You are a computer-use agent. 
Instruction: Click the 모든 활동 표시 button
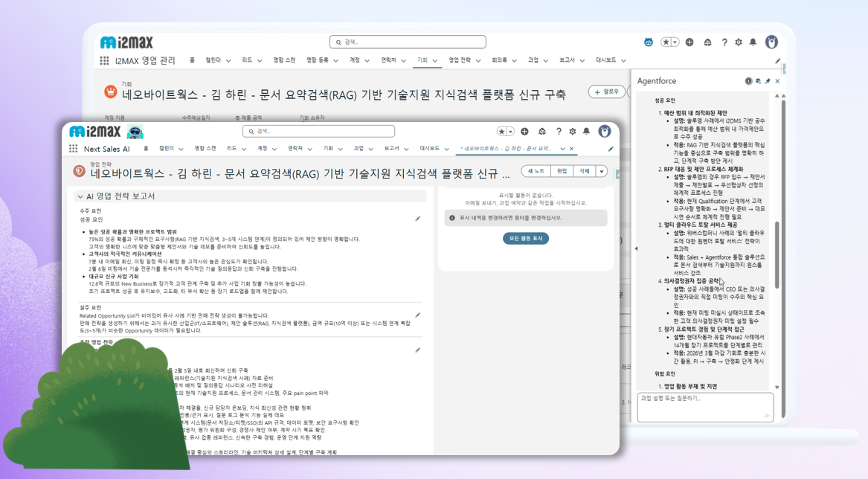525,238
